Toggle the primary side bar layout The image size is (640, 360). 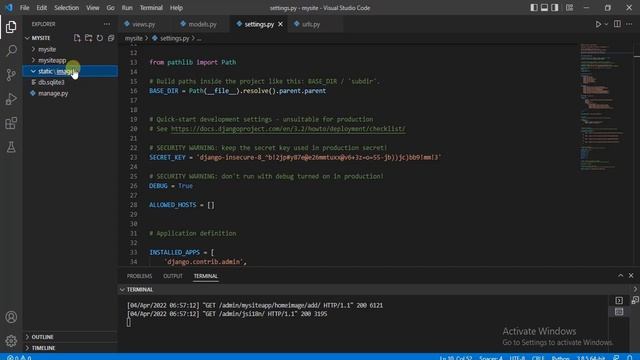click(x=534, y=8)
